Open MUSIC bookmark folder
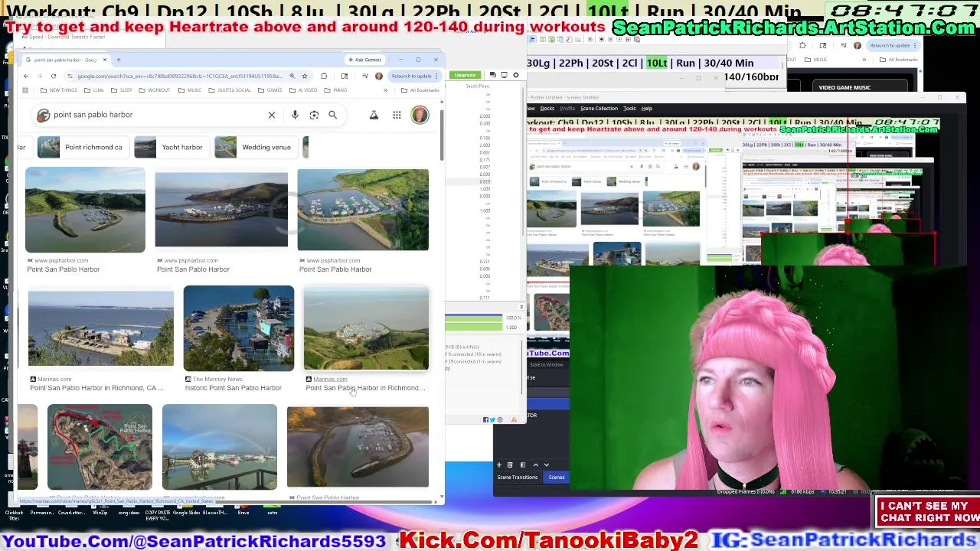The width and height of the screenshot is (980, 551). pyautogui.click(x=190, y=90)
